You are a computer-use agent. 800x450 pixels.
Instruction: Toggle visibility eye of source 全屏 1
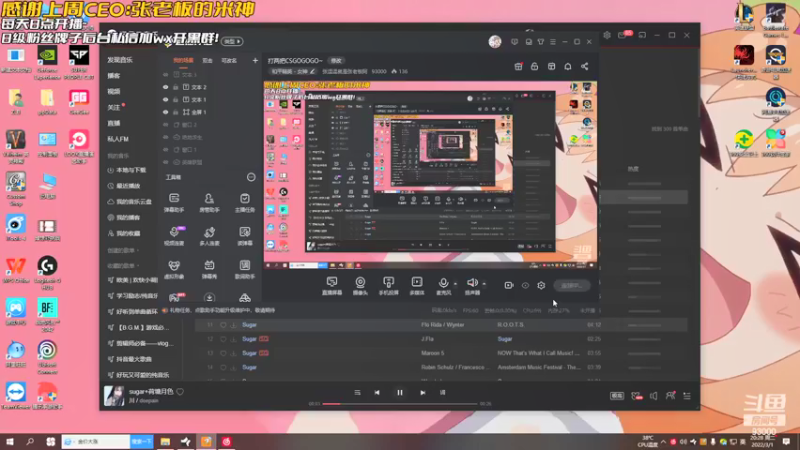point(165,112)
